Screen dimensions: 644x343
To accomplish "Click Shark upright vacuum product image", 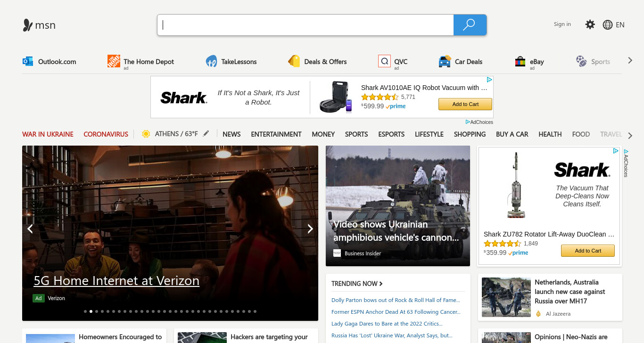I will coord(516,185).
